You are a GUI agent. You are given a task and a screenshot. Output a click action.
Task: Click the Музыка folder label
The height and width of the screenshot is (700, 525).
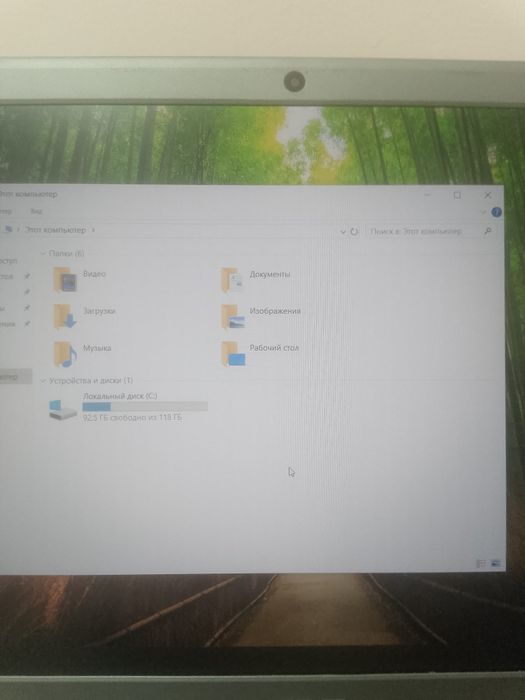[x=97, y=348]
